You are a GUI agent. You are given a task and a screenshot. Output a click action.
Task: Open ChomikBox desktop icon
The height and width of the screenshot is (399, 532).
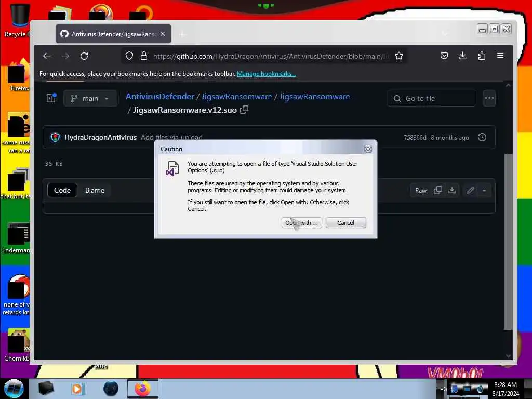[x=18, y=345]
